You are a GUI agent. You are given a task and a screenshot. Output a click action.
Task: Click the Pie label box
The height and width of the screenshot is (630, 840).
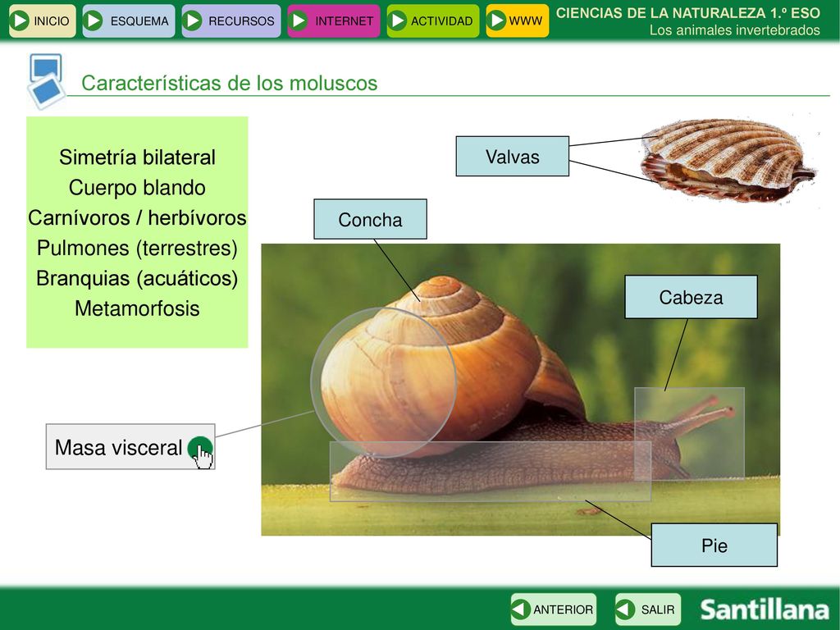(714, 545)
